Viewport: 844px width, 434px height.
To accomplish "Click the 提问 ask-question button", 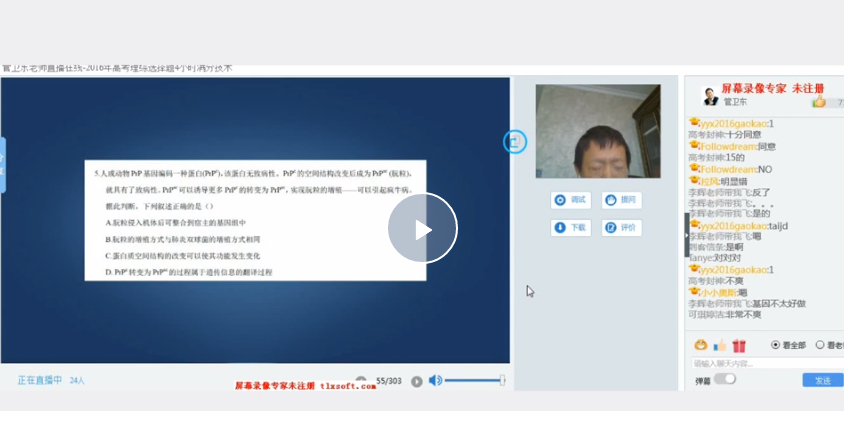I will coord(621,200).
